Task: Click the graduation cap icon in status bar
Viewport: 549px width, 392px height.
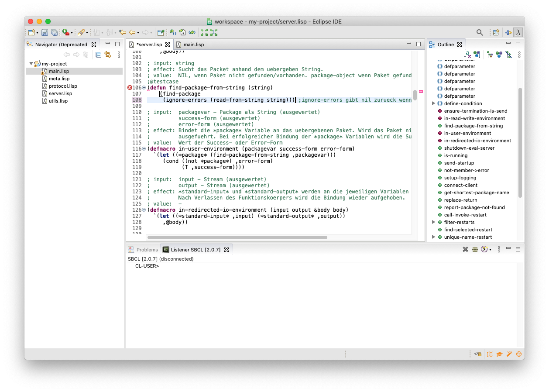Action: 499,354
